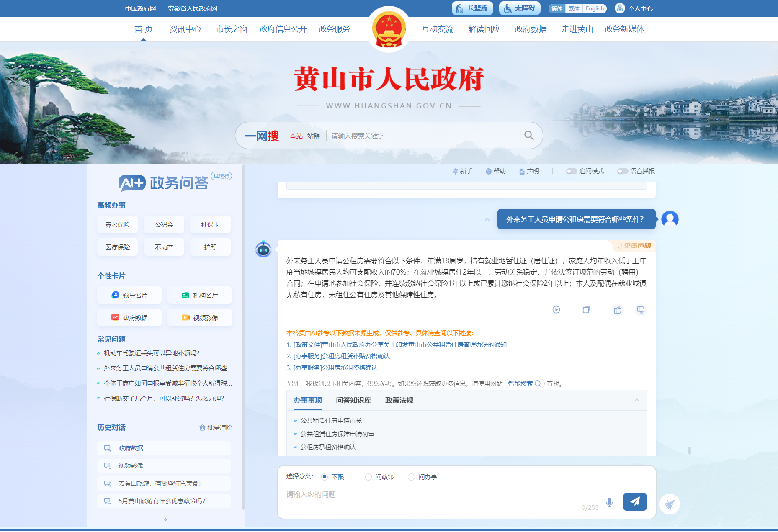Open 机动车驾驶证丢失 common question
Image resolution: width=778 pixels, height=532 pixels.
coord(152,353)
